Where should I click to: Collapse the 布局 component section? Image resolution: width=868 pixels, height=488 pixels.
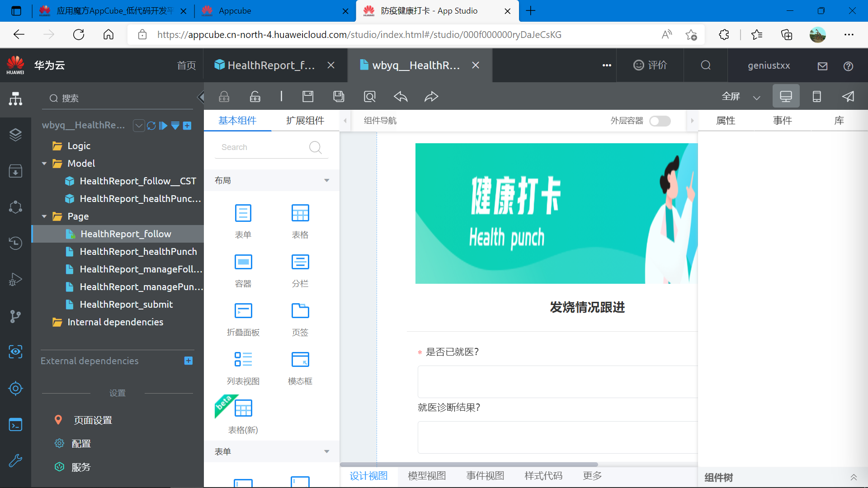[x=326, y=180]
